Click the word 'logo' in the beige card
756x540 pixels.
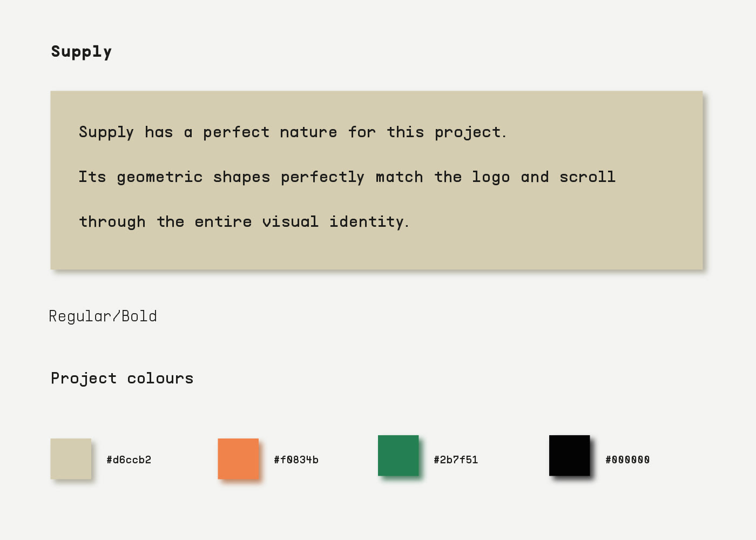(x=491, y=178)
